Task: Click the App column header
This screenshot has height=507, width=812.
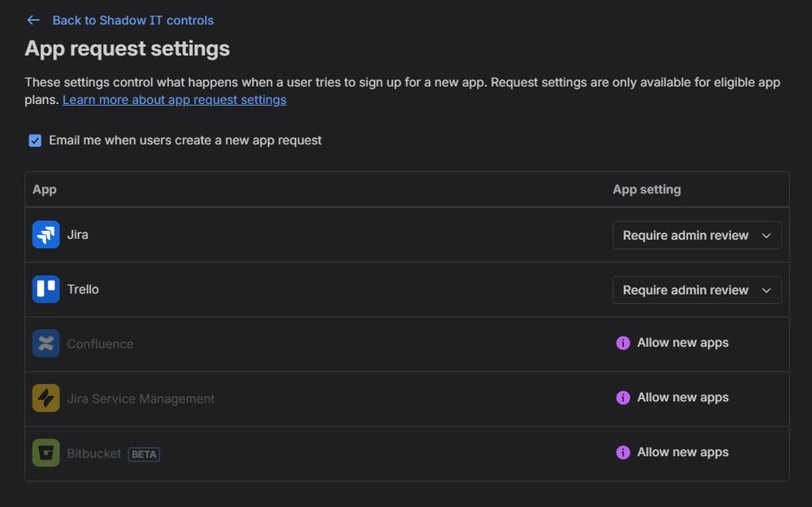Action: coord(45,189)
